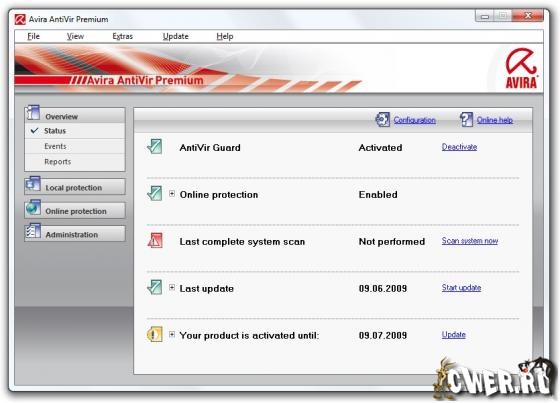560x403 pixels.
Task: Expand the product activation details
Action: [x=172, y=334]
